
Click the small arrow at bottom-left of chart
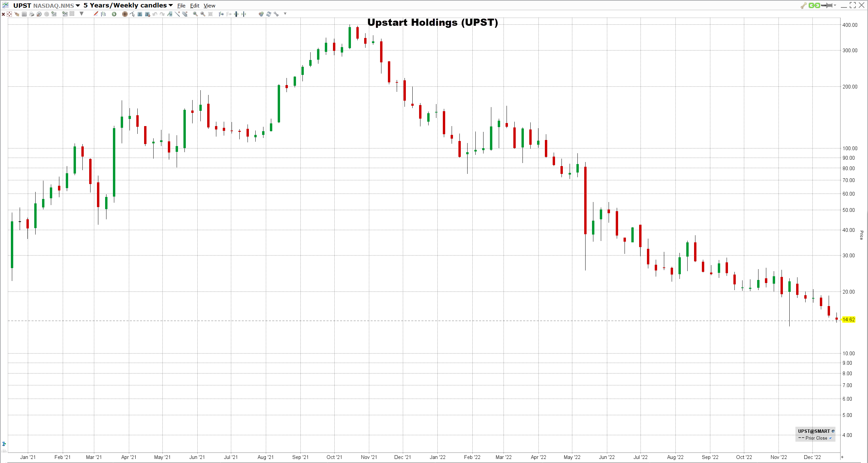(4, 444)
